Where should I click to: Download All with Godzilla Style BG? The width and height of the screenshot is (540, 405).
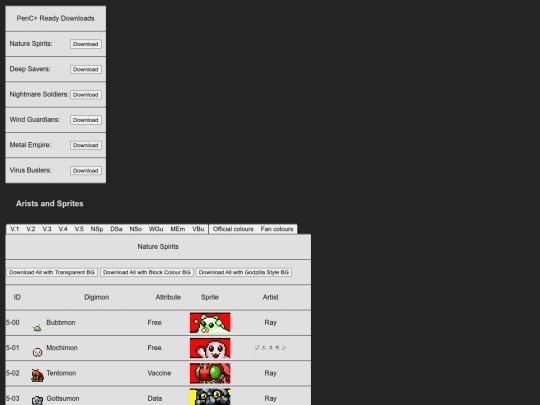244,272
